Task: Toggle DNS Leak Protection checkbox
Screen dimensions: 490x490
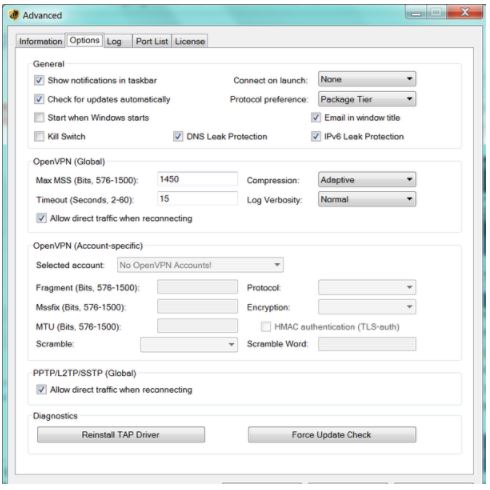Action: pyautogui.click(x=178, y=136)
